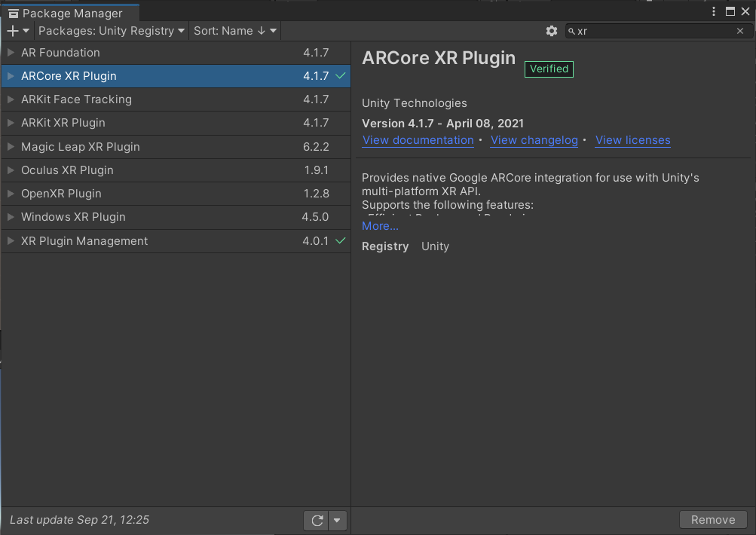This screenshot has height=535, width=756.
Task: Open the Package Manager window options menu
Action: coord(714,11)
